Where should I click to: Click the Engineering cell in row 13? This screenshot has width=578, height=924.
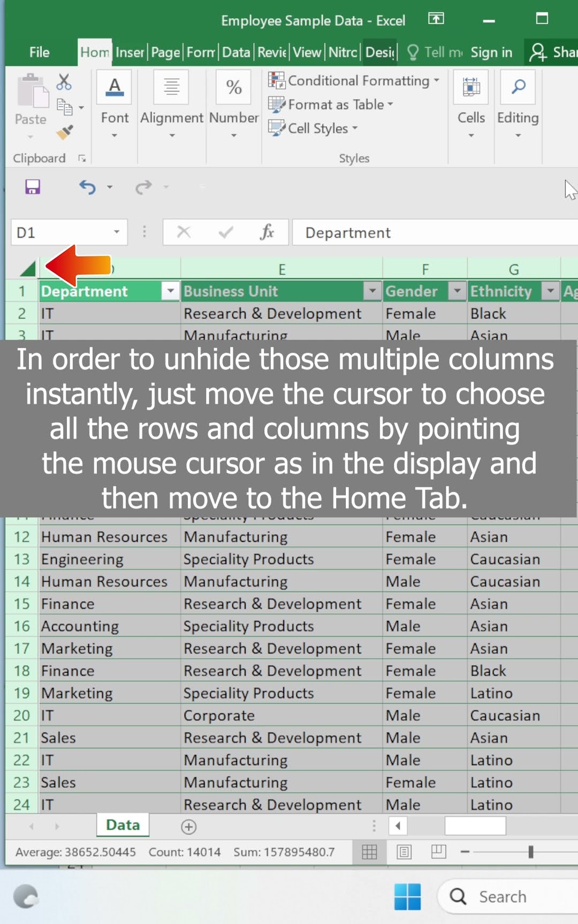pos(110,559)
